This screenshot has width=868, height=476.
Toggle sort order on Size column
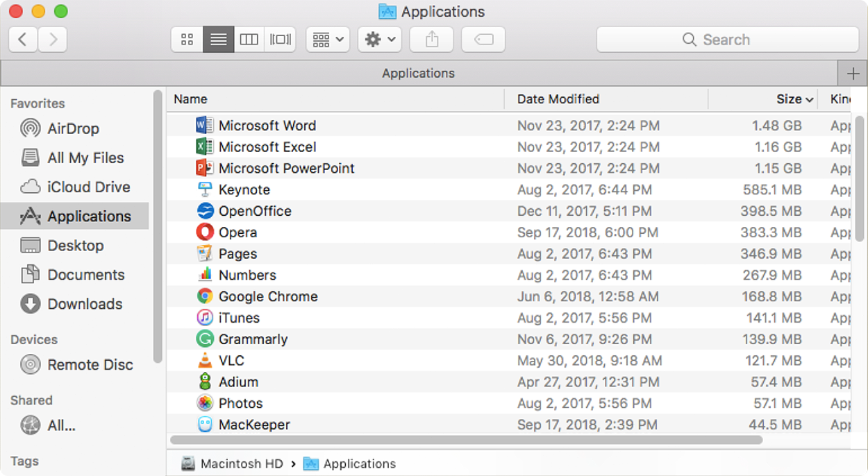pos(763,99)
